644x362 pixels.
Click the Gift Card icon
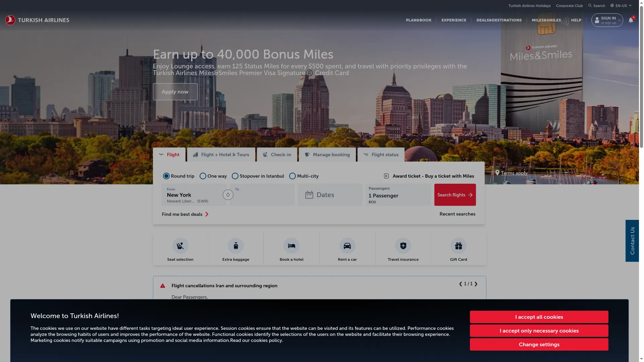point(459,246)
